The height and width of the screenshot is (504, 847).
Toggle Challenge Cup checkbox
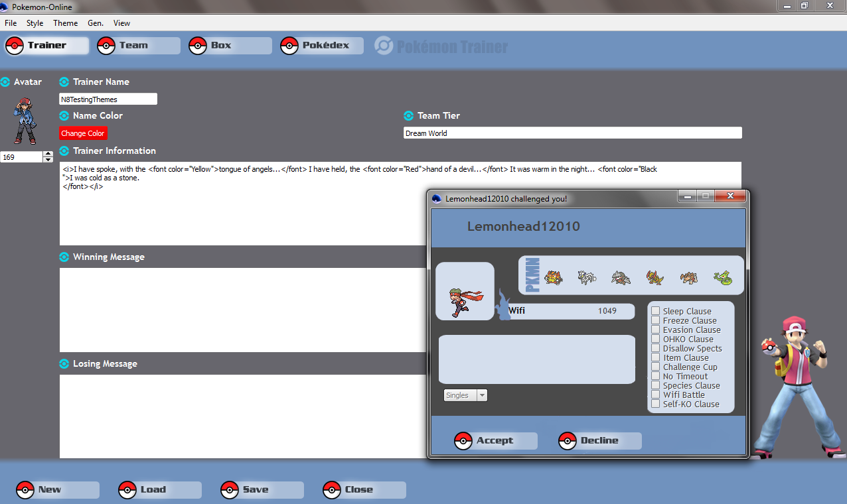(x=656, y=367)
